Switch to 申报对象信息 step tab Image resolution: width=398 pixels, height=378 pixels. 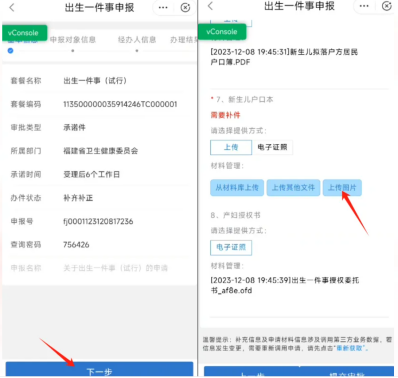pos(73,40)
